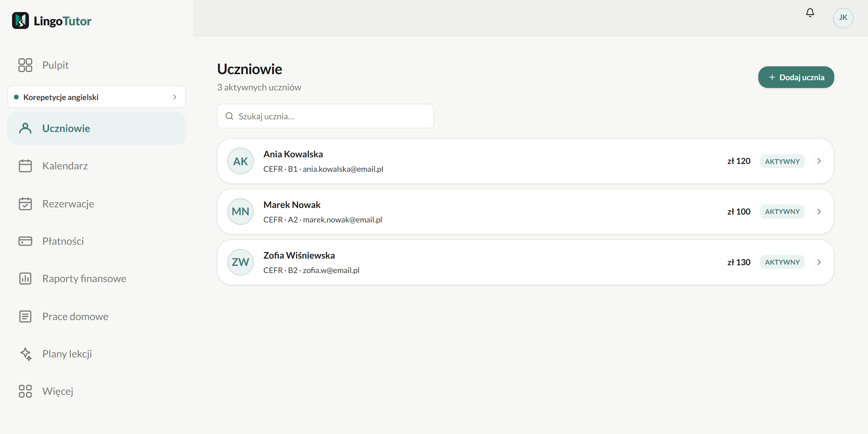Click the AK avatar of Ania Kowalska
This screenshot has height=434, width=868.
[240, 161]
